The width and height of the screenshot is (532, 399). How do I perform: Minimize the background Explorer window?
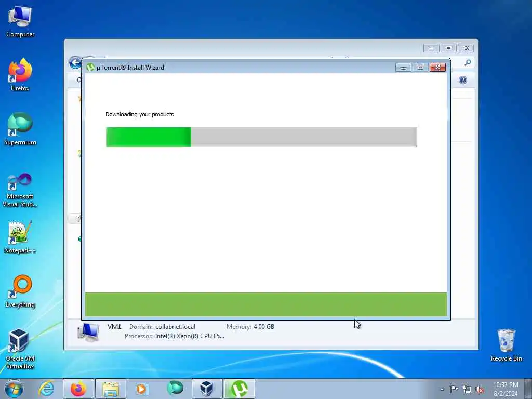[431, 48]
